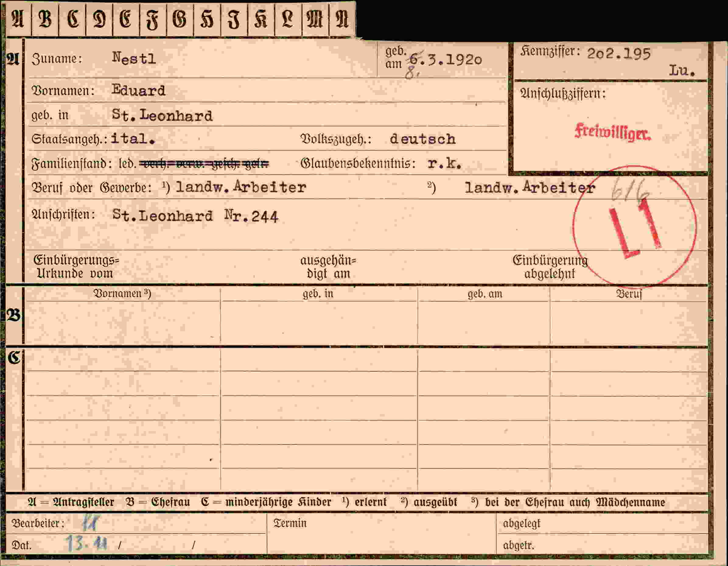
Task: Click the letter N index tab at top
Action: coord(342,19)
